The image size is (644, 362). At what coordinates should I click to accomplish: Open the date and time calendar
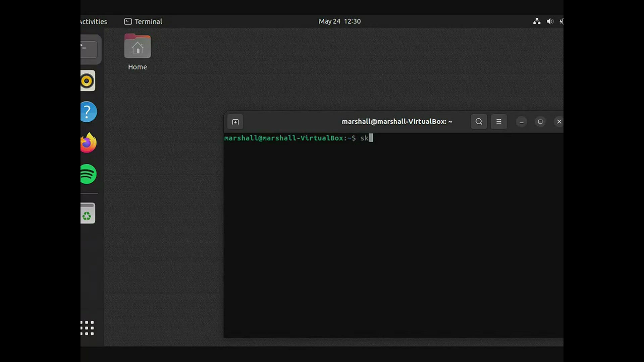tap(339, 21)
